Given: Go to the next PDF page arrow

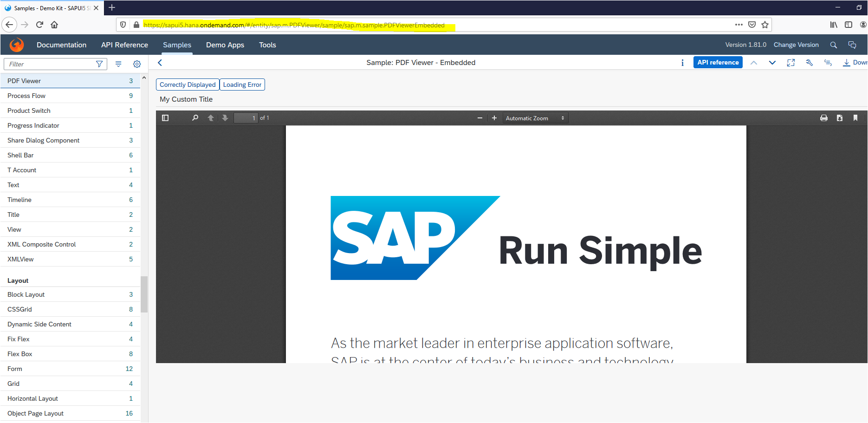Looking at the screenshot, I should point(225,118).
